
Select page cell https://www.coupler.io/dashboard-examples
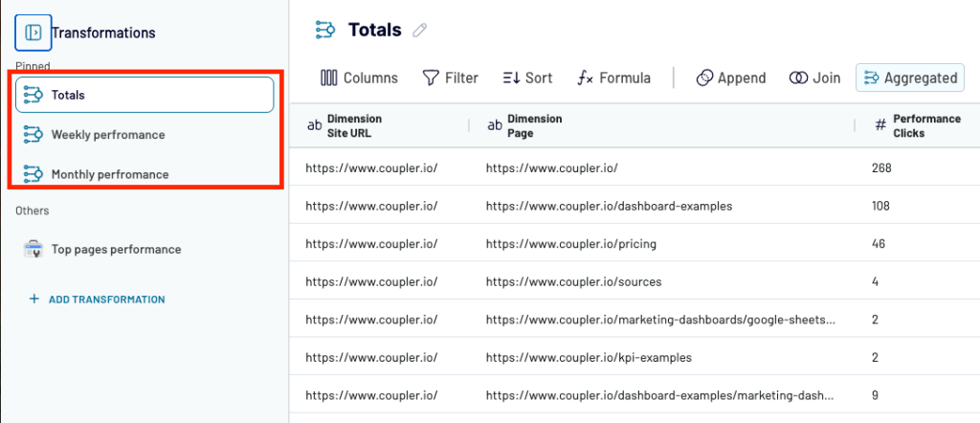coord(609,206)
